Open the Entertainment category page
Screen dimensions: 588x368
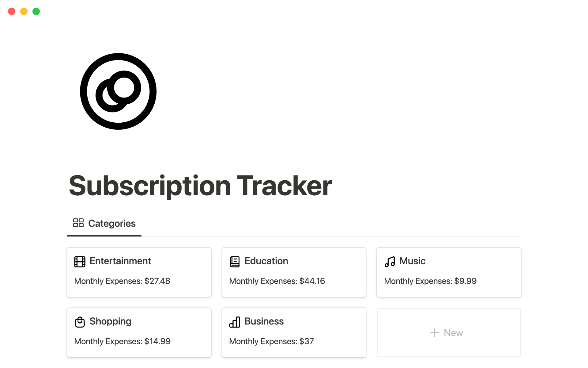pyautogui.click(x=120, y=261)
